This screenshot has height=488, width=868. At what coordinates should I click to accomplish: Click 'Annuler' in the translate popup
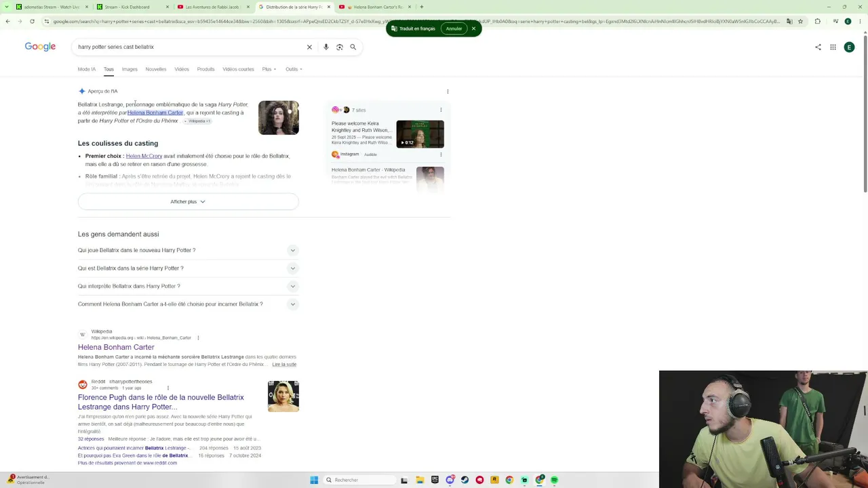click(x=454, y=28)
